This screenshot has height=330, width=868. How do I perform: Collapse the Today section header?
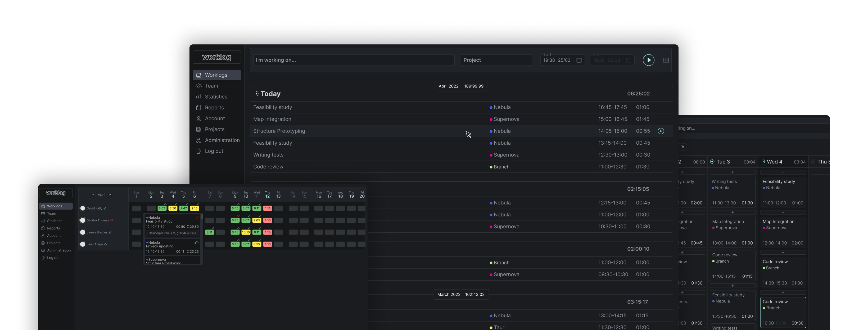[461, 94]
